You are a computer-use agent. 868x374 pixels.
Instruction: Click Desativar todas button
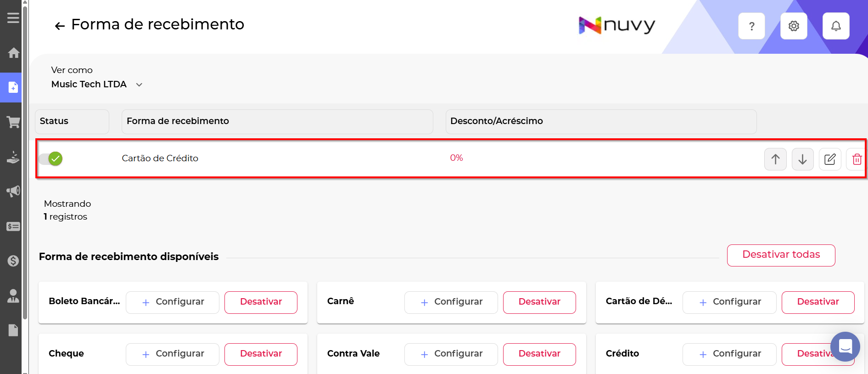(781, 255)
